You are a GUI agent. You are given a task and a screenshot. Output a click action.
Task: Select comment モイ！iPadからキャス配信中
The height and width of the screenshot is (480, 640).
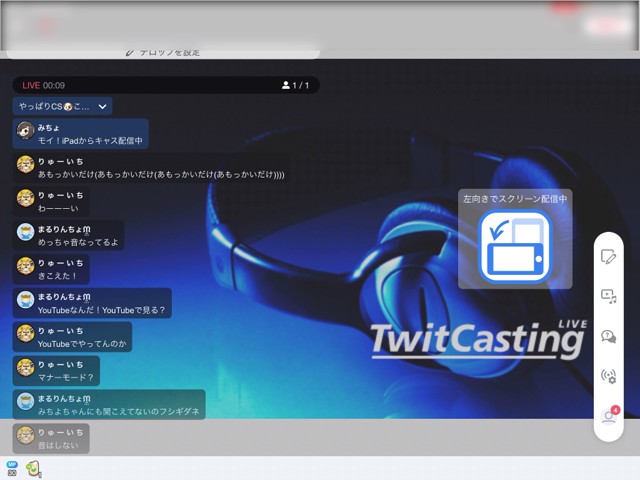pyautogui.click(x=80, y=134)
